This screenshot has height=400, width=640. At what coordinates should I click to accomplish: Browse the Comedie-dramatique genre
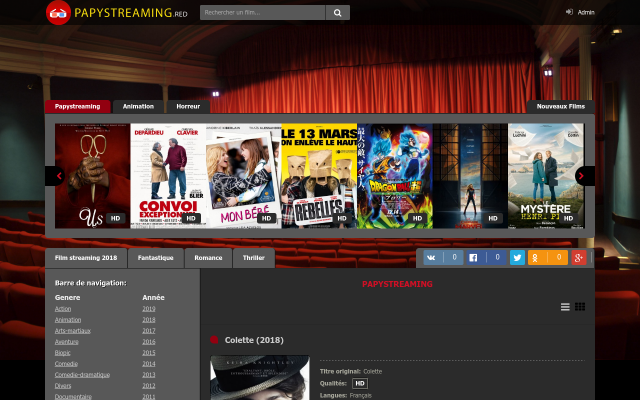click(x=82, y=375)
